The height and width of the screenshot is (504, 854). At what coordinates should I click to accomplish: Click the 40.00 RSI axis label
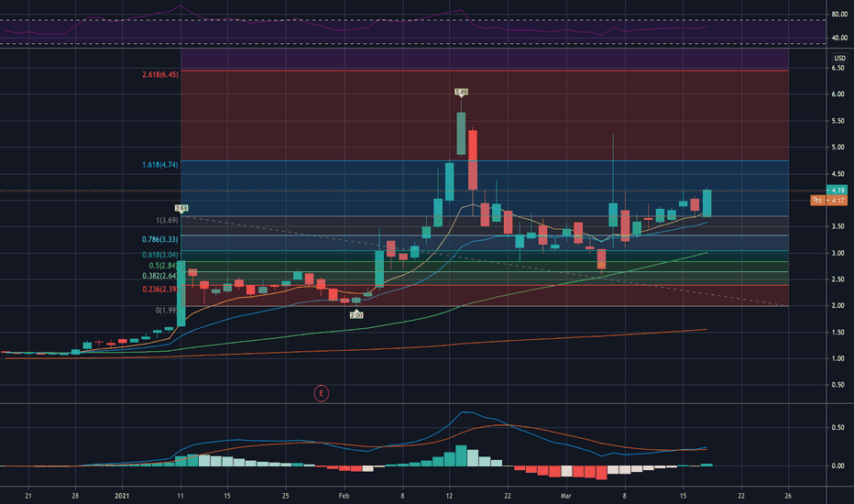(839, 38)
